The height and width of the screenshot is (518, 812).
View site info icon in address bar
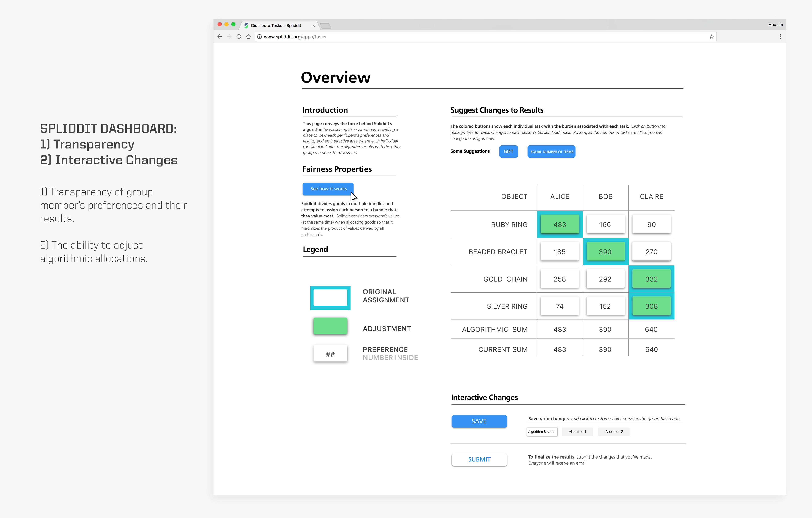pyautogui.click(x=259, y=37)
